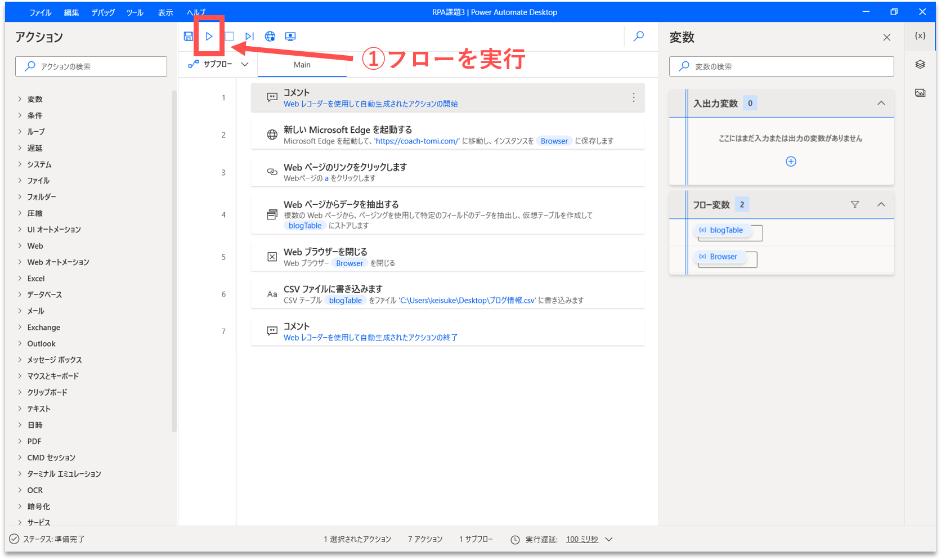941x560 pixels.
Task: Select the Main tab
Action: 302,65
